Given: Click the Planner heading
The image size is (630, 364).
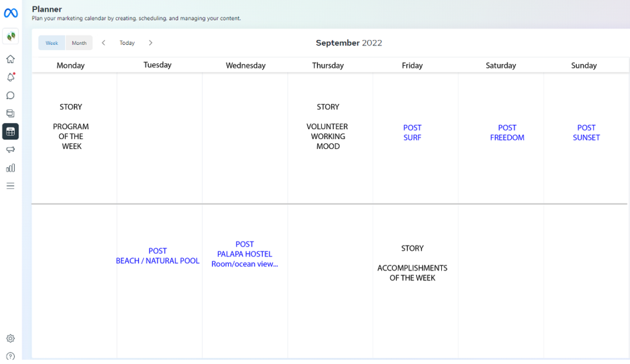Looking at the screenshot, I should (47, 9).
